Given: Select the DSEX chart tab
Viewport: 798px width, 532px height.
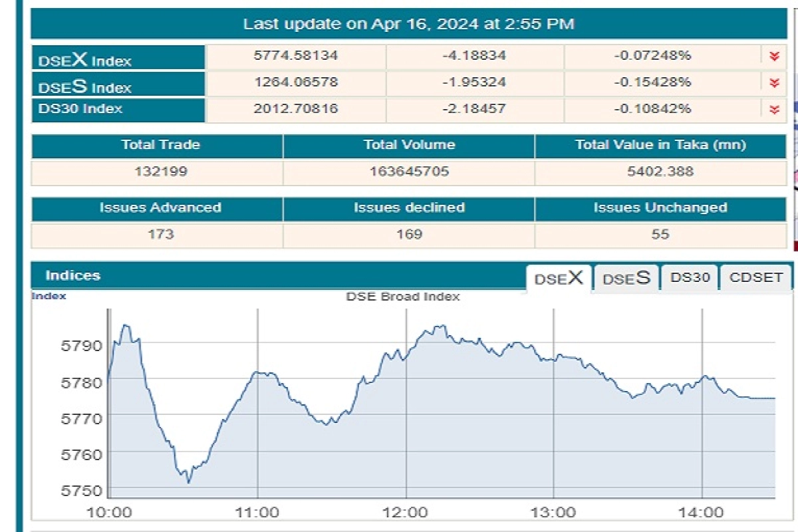Looking at the screenshot, I should [x=559, y=278].
